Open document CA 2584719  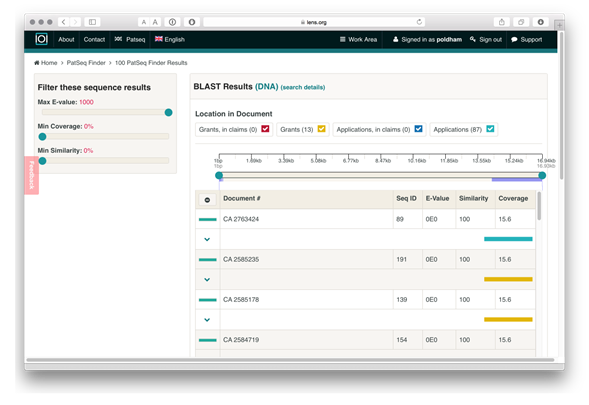pos(241,340)
